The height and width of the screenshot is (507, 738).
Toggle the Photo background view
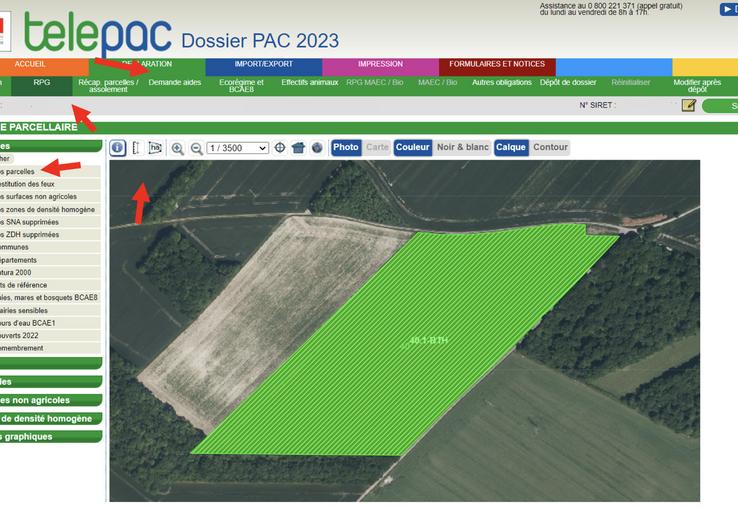pyautogui.click(x=346, y=147)
